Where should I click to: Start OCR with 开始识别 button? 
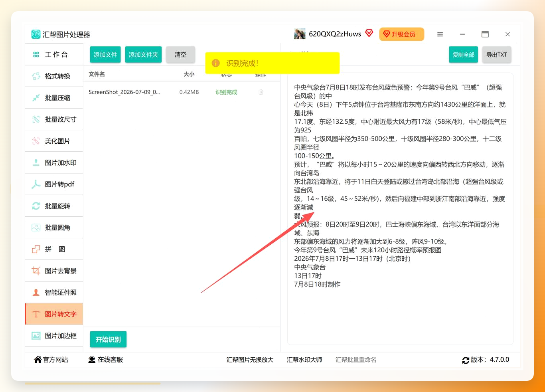pyautogui.click(x=108, y=339)
